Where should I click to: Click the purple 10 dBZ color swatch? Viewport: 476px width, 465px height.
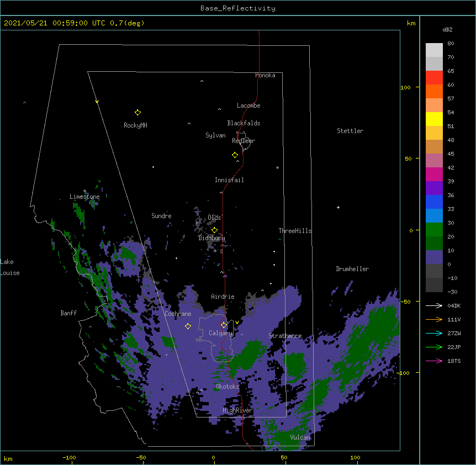pyautogui.click(x=434, y=257)
